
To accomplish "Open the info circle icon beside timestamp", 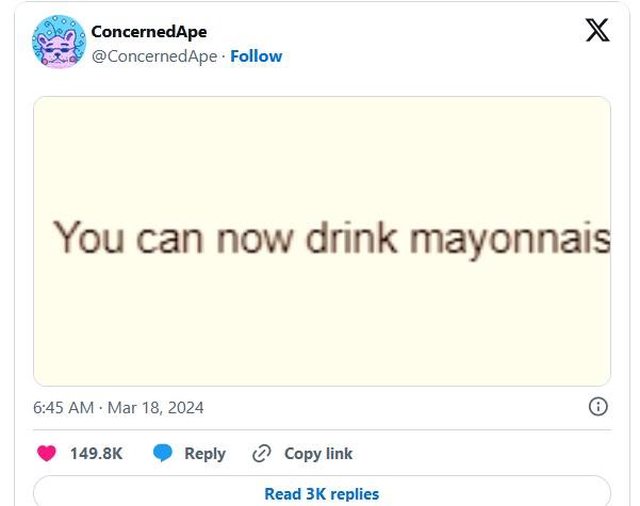I will 598,406.
